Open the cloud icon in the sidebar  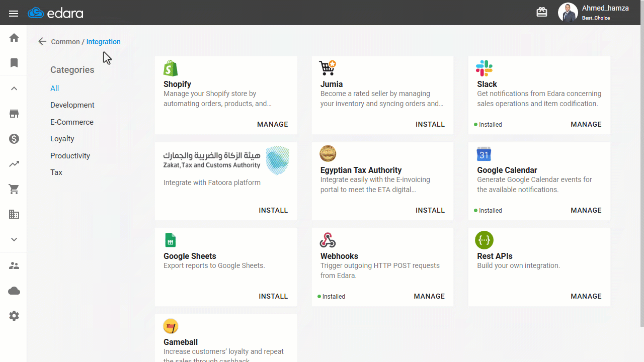click(x=14, y=291)
